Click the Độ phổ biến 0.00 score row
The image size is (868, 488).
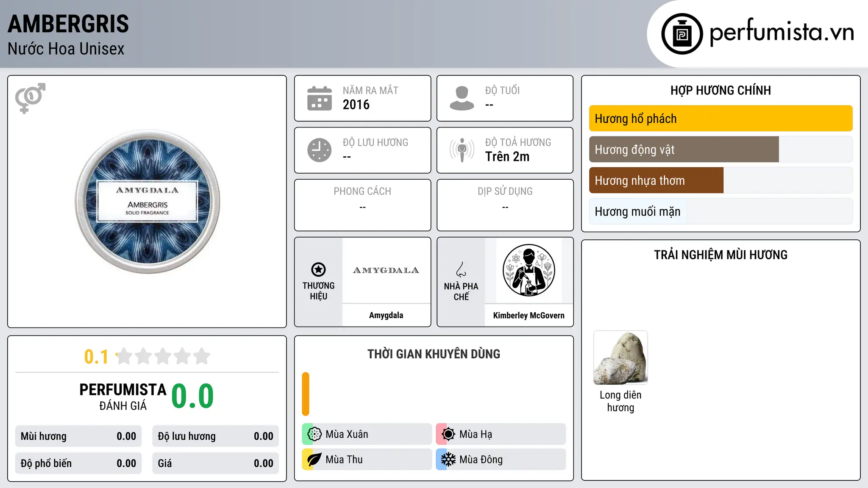pos(78,463)
